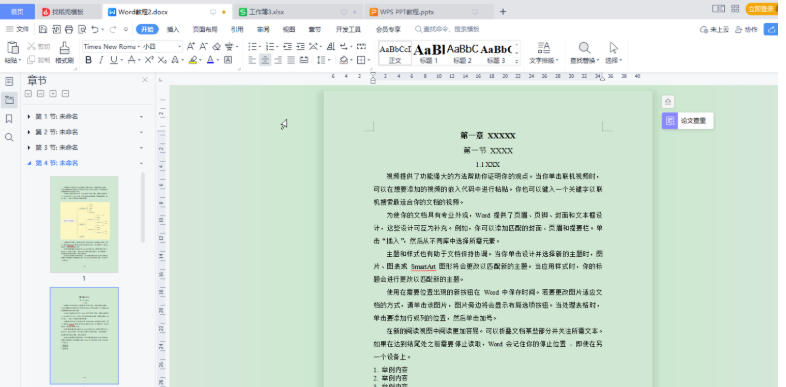Click the collaboration button at top right

pos(746,29)
